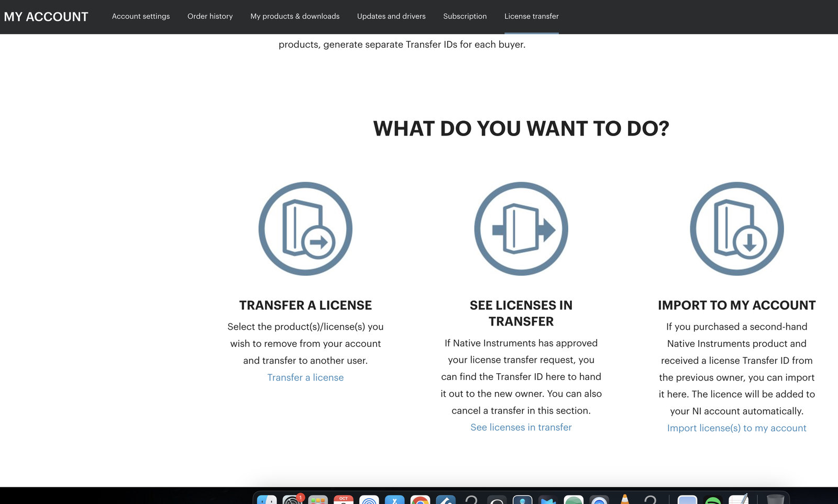Open VLC cone icon in dock
The width and height of the screenshot is (838, 504).
[624, 500]
